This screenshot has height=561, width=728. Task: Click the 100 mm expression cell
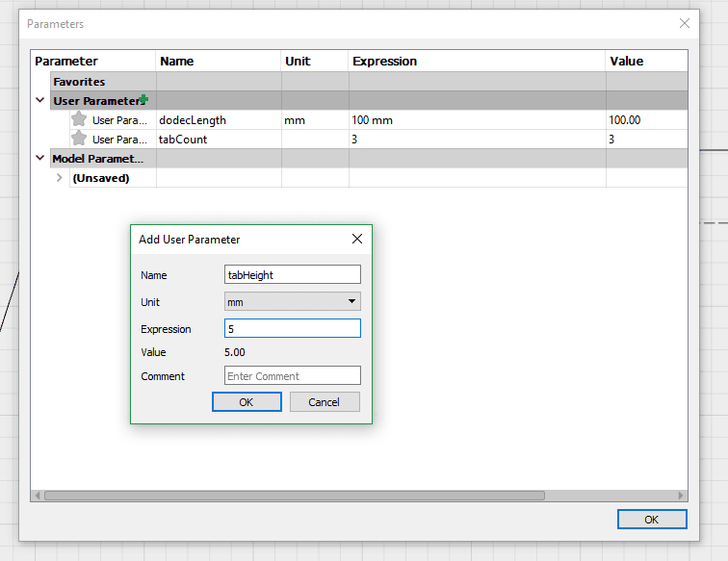(478, 120)
